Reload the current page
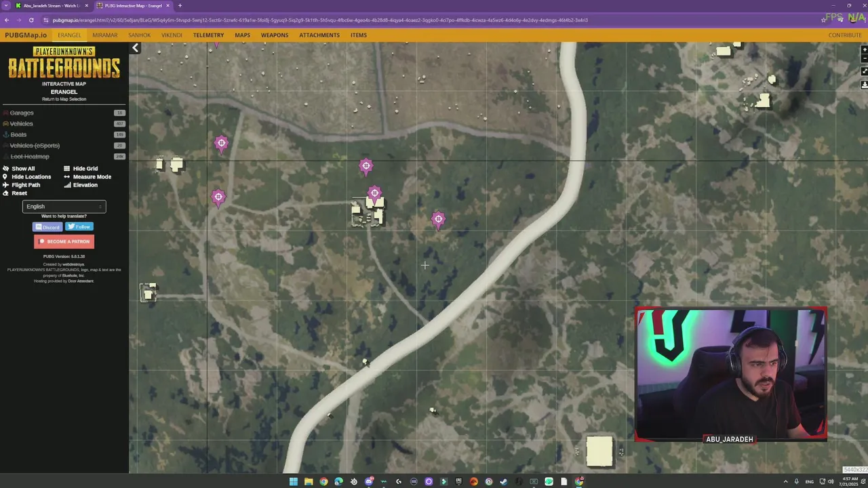This screenshot has width=868, height=488. point(31,20)
